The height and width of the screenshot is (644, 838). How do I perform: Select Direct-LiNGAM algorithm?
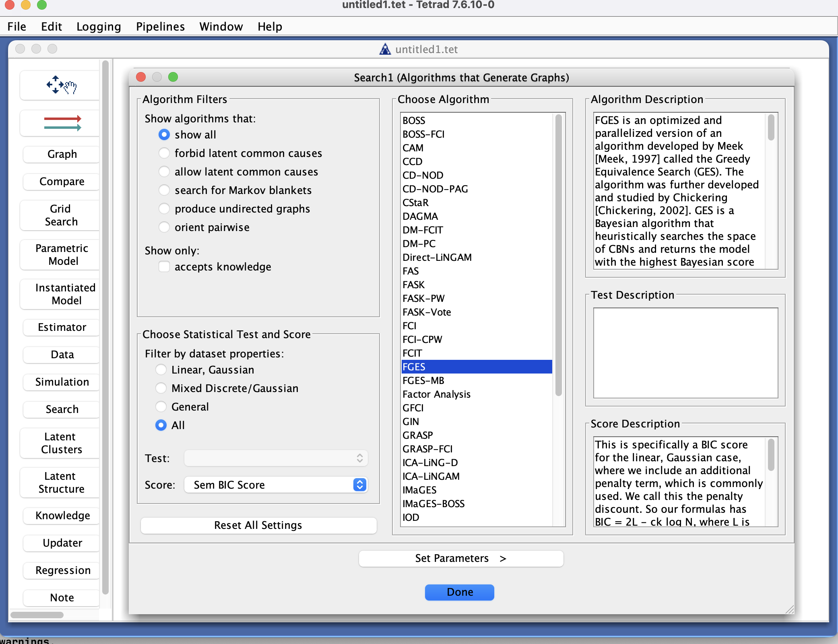tap(477, 257)
